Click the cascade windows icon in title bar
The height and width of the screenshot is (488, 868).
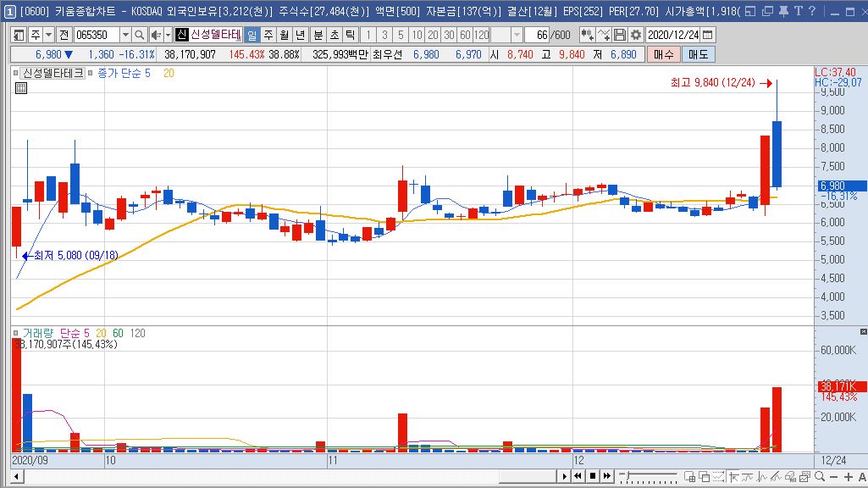(x=767, y=11)
